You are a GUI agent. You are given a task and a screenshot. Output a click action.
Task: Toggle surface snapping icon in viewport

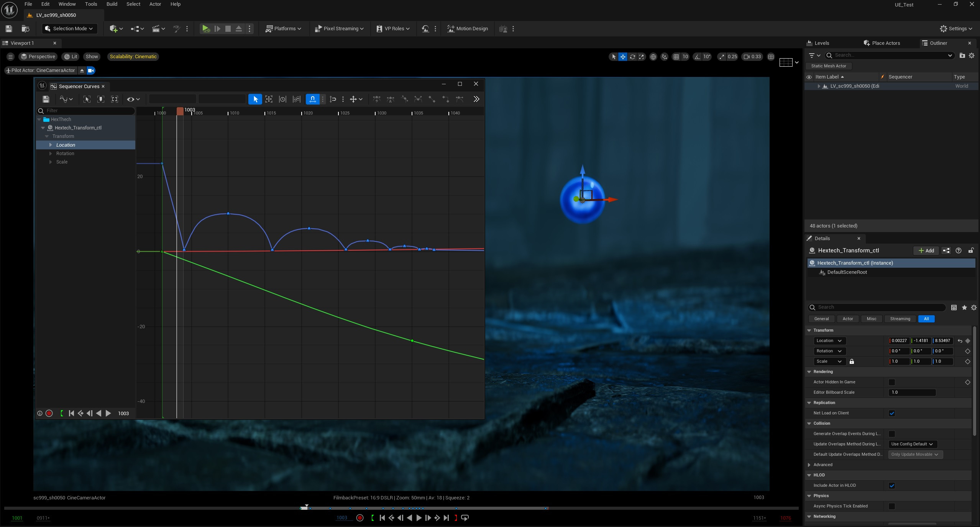[x=664, y=57]
